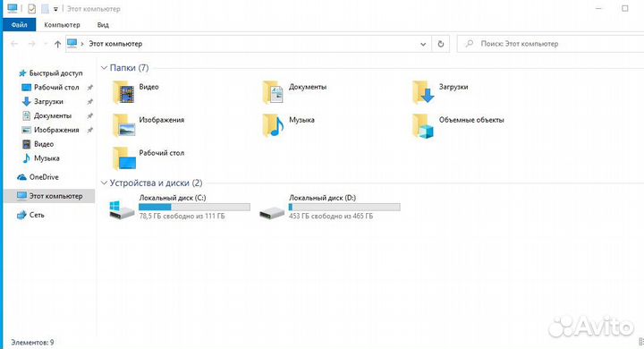Click the D: drive usage bar
The height and width of the screenshot is (349, 644).
click(344, 208)
